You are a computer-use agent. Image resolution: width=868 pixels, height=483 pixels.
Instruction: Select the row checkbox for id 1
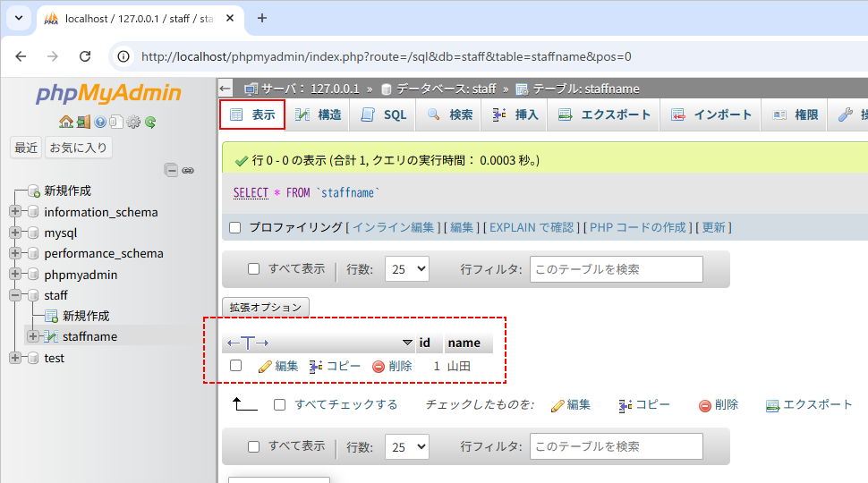(236, 366)
